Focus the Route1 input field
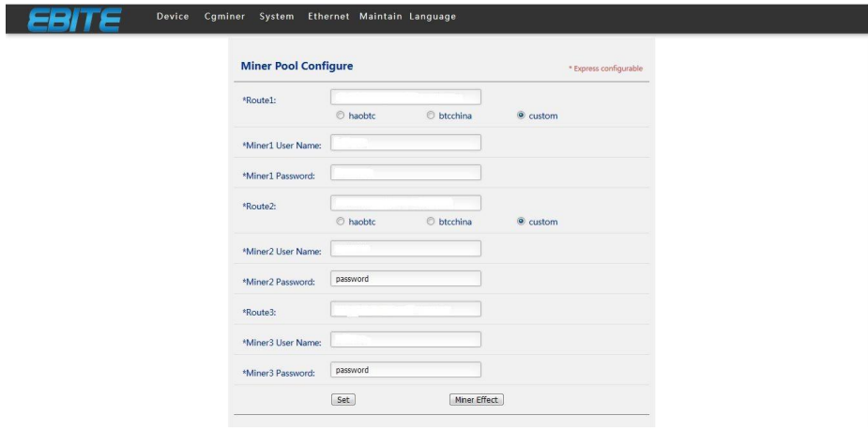 coord(405,97)
